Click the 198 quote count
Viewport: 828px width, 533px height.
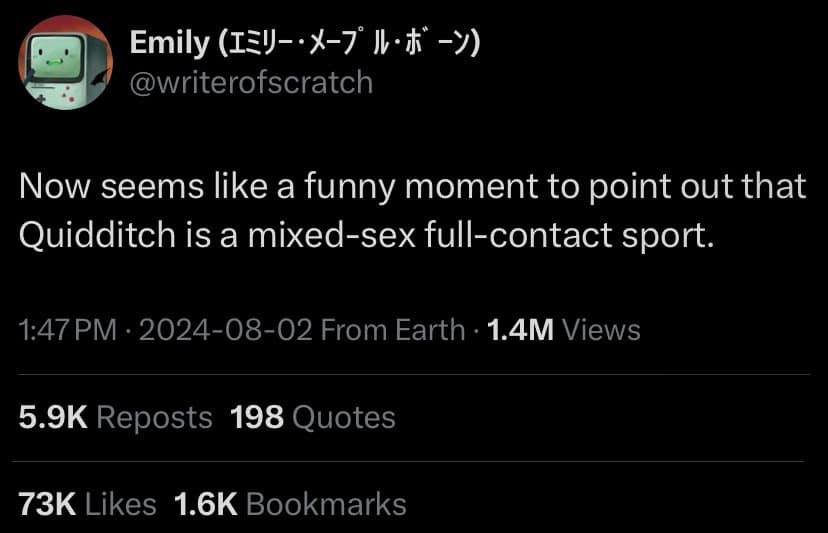(256, 417)
